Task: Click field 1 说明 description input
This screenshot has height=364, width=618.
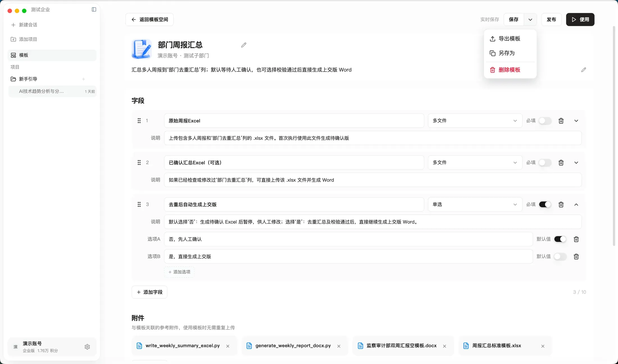Action: (x=373, y=138)
